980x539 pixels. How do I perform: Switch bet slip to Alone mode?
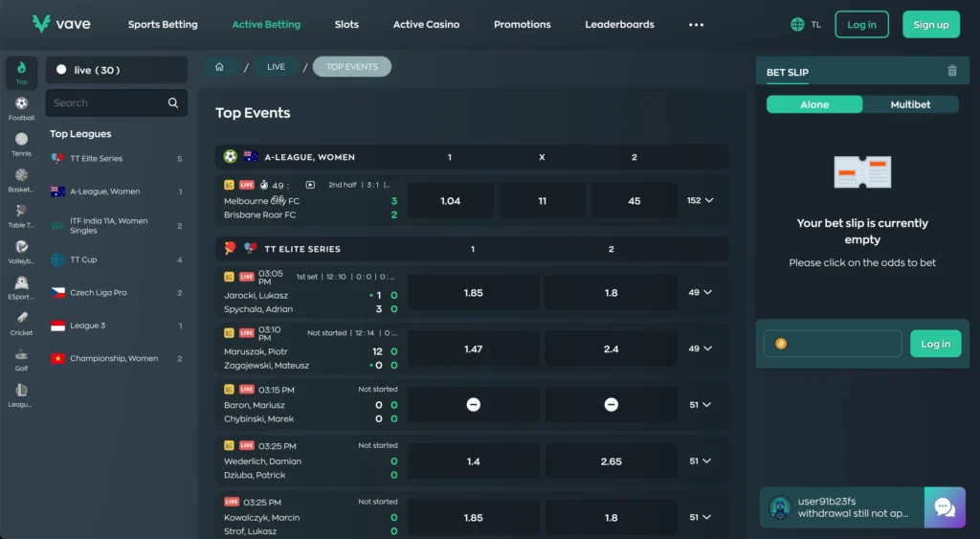tap(814, 104)
